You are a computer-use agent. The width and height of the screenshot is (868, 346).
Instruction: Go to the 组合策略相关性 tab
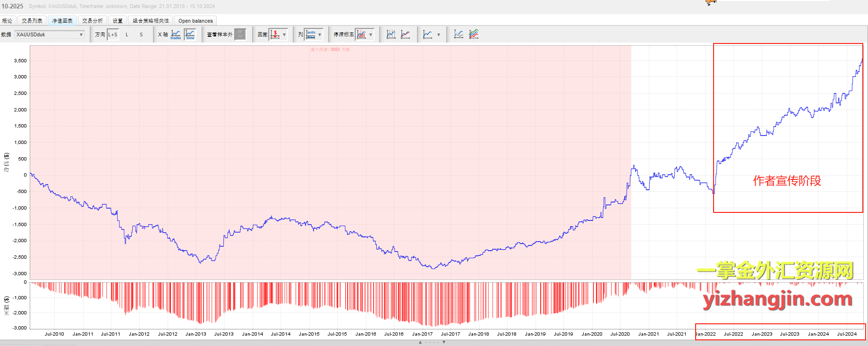pyautogui.click(x=151, y=21)
